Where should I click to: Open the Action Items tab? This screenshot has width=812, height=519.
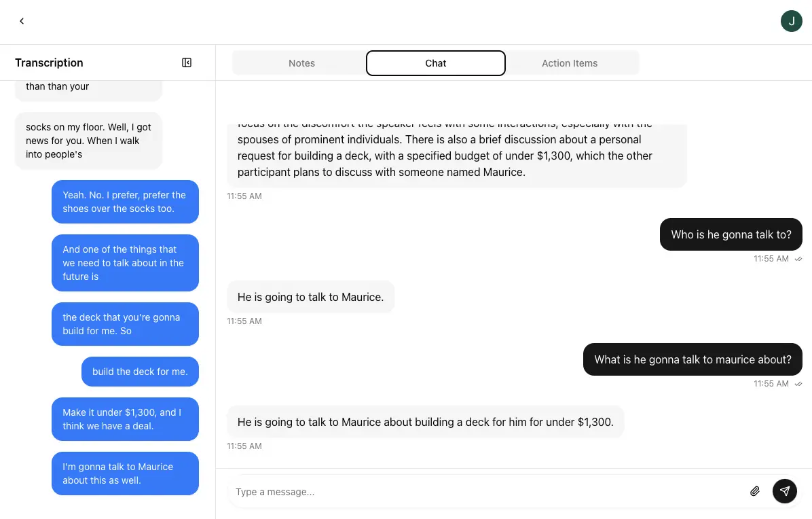click(x=569, y=63)
